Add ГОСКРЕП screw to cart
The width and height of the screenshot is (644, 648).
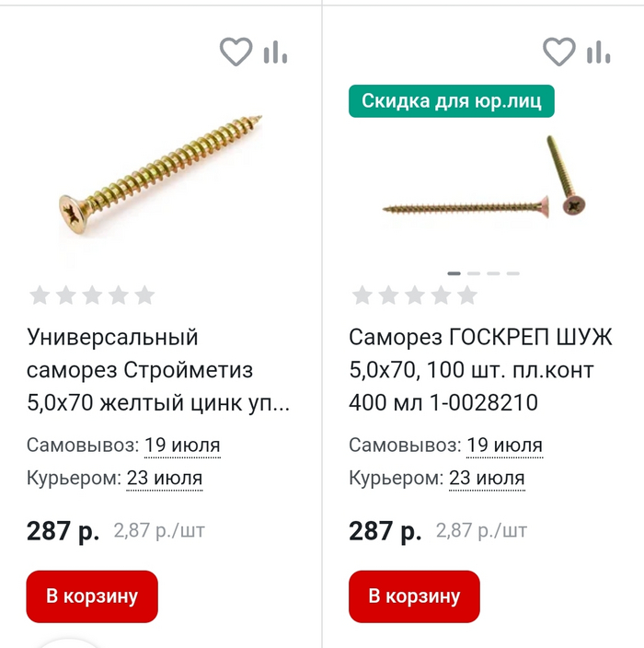point(414,596)
